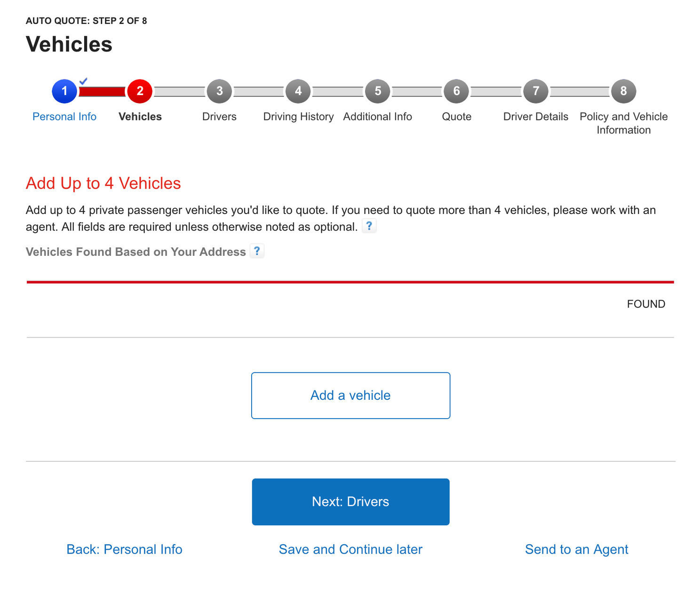Image resolution: width=700 pixels, height=602 pixels.
Task: Click the FOUND column header
Action: [645, 303]
